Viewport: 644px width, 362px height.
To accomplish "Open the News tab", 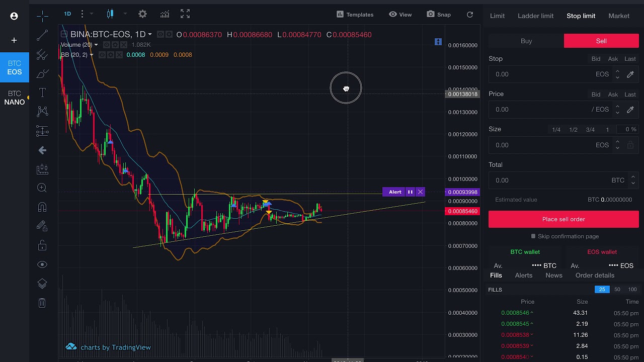I will (x=554, y=275).
